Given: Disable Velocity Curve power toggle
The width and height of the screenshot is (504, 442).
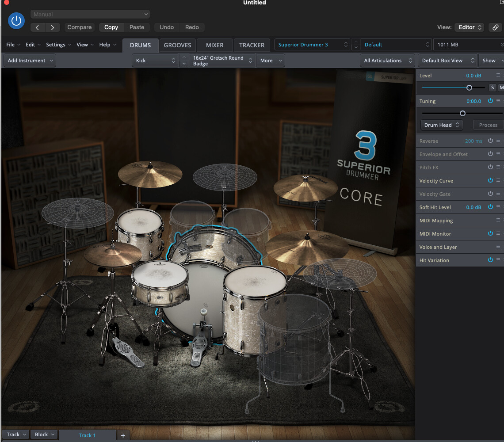Looking at the screenshot, I should 490,180.
